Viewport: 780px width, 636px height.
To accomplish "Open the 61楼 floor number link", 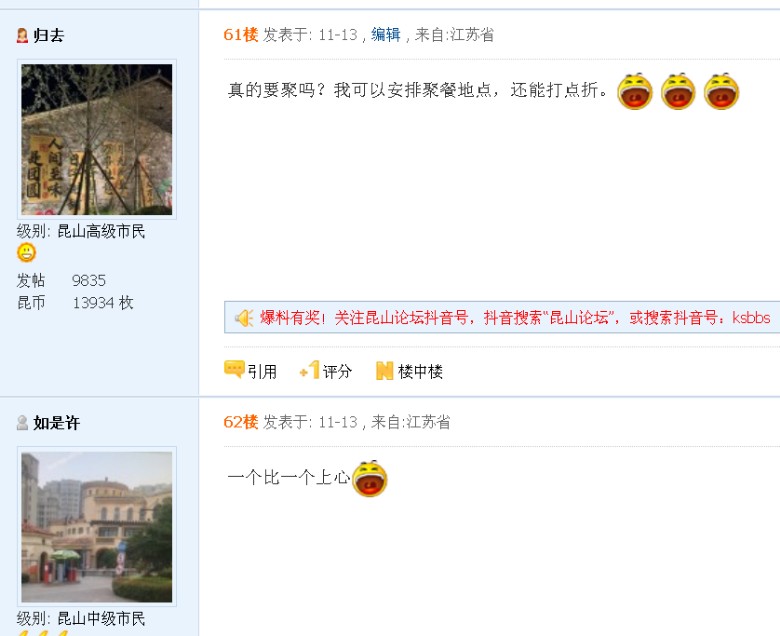I will (241, 34).
